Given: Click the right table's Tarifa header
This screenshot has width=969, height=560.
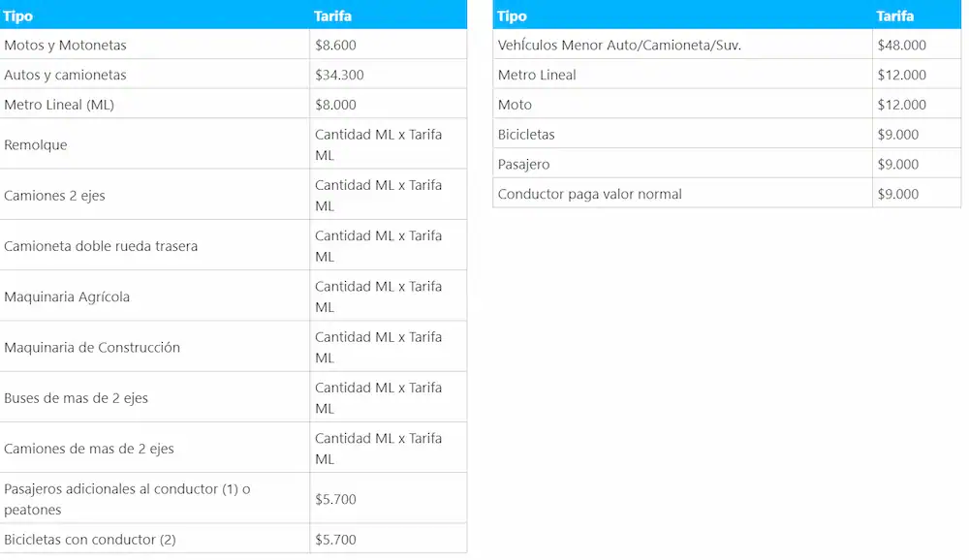Looking at the screenshot, I should [x=917, y=16].
